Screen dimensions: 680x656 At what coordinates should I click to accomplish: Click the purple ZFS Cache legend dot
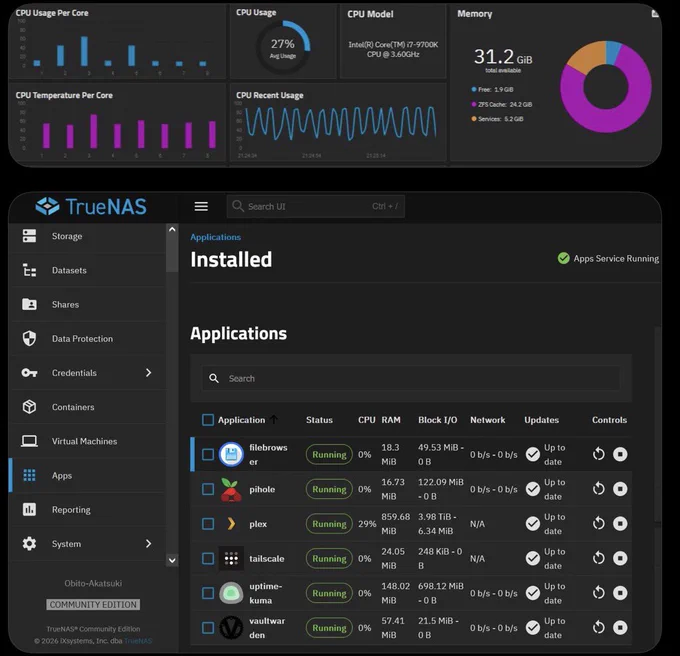pyautogui.click(x=474, y=104)
